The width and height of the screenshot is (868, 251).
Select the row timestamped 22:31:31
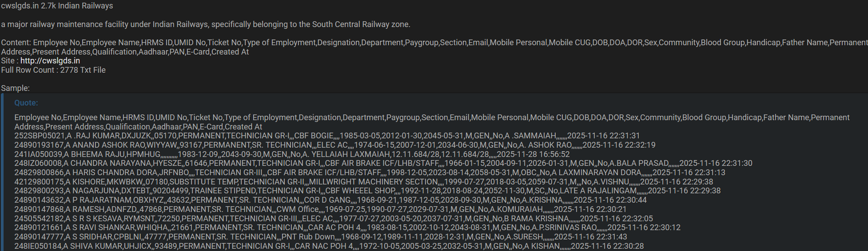point(327,136)
